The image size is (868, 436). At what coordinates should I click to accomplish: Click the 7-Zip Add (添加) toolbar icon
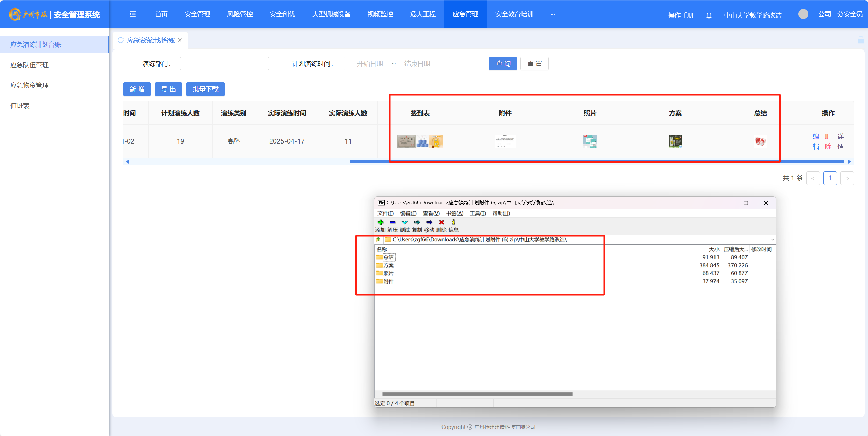coord(380,222)
